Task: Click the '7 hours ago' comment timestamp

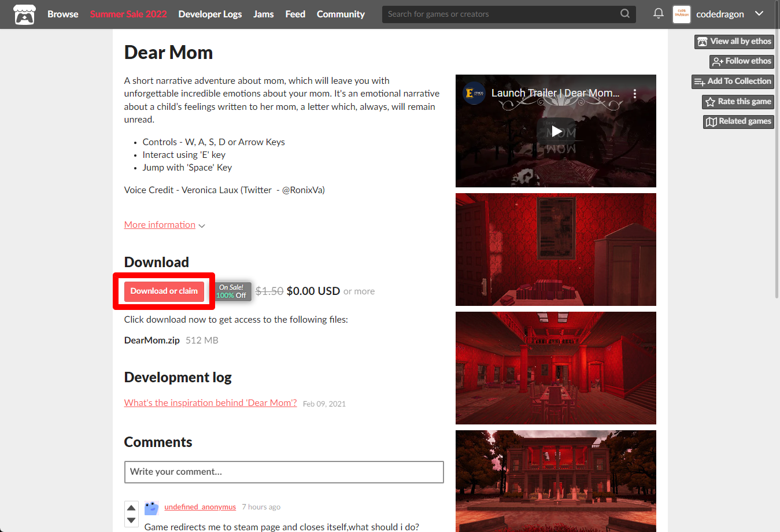Action: point(261,507)
